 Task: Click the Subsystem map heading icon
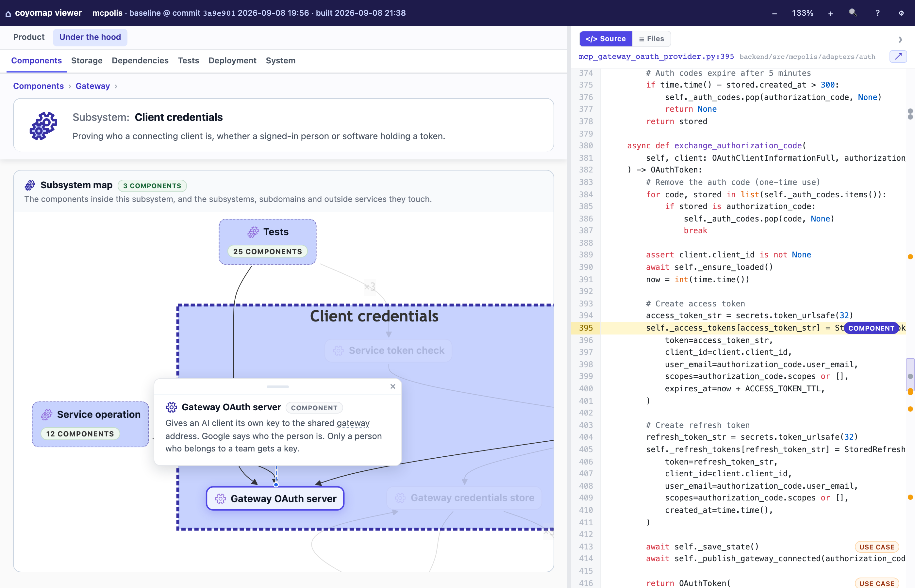30,185
